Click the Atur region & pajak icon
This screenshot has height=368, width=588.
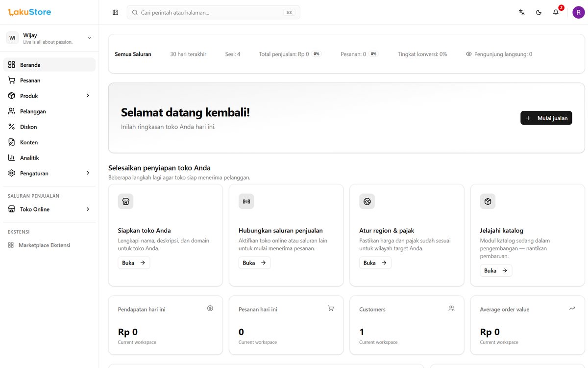(367, 201)
